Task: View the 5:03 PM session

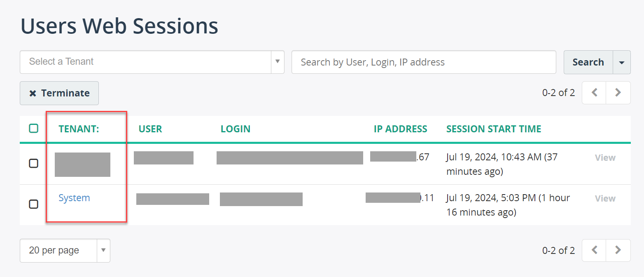Action: (605, 198)
